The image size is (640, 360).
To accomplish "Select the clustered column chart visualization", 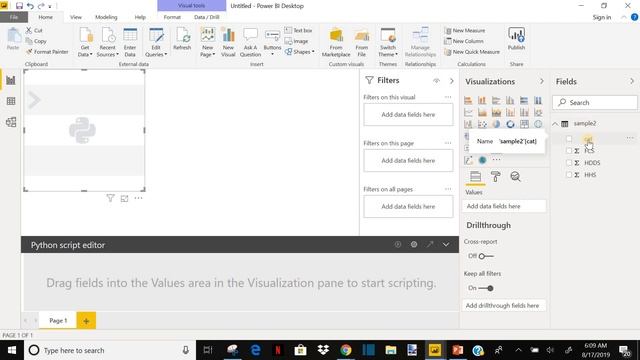I will [510, 100].
